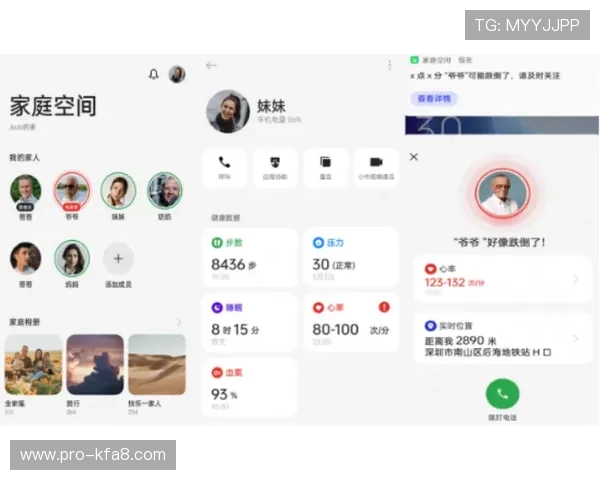
Task: Open the 压力 30 stress card
Action: point(351,257)
